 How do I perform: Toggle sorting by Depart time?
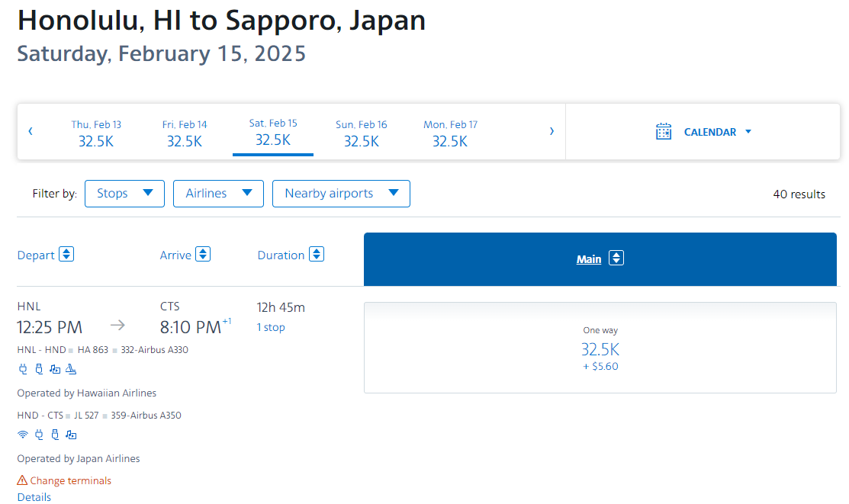pos(67,254)
